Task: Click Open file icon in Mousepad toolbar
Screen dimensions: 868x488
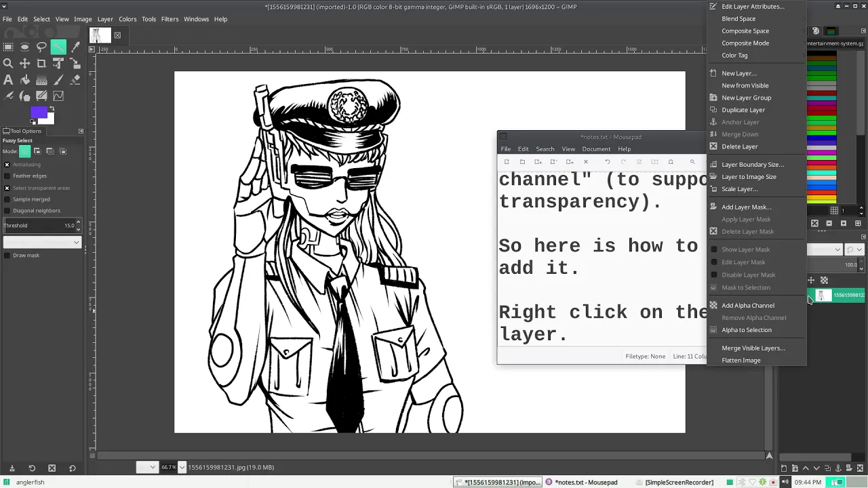Action: coord(522,162)
